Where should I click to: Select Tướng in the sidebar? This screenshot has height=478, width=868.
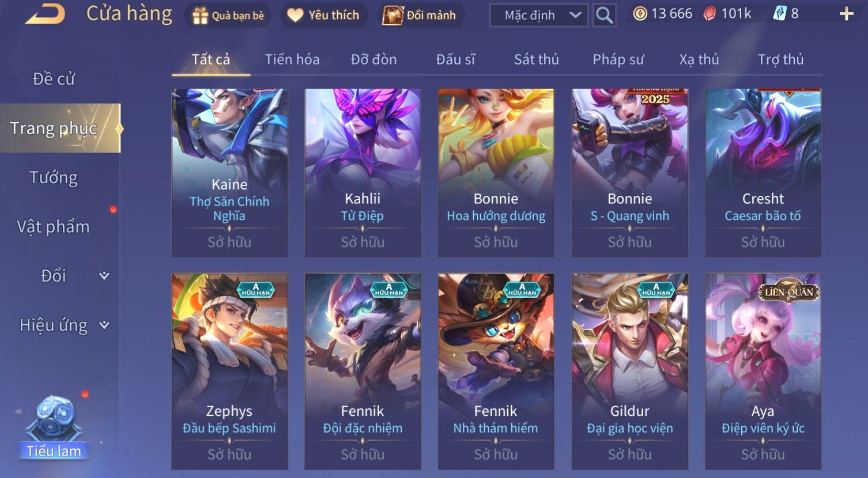54,177
